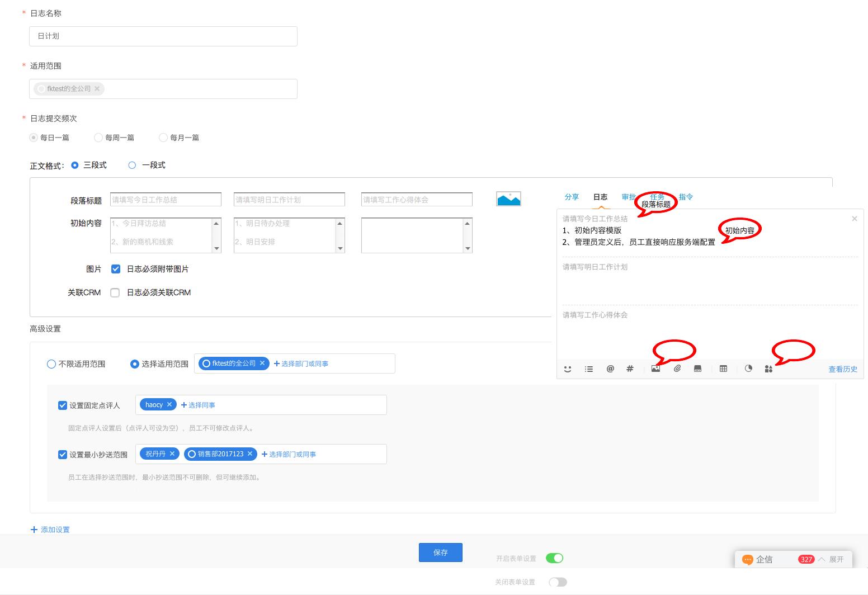This screenshot has width=868, height=595.
Task: Remove the blue fktest的全公司 tag in advanced settings
Action: point(262,363)
